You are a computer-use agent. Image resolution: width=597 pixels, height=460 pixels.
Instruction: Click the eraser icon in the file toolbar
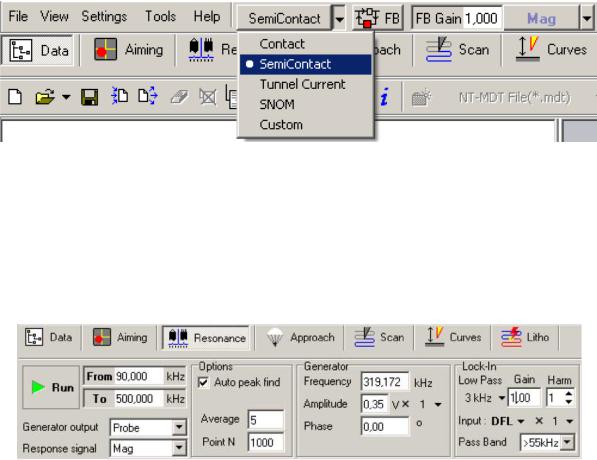[x=179, y=97]
